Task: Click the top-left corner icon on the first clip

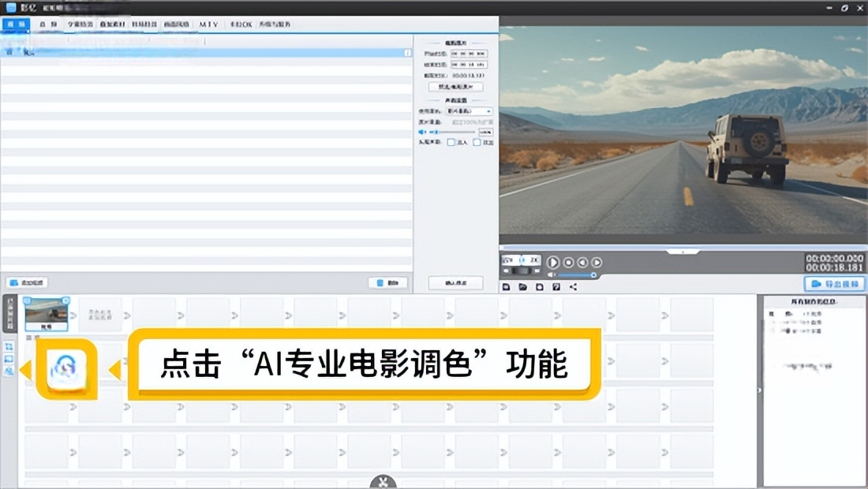Action: [x=27, y=300]
